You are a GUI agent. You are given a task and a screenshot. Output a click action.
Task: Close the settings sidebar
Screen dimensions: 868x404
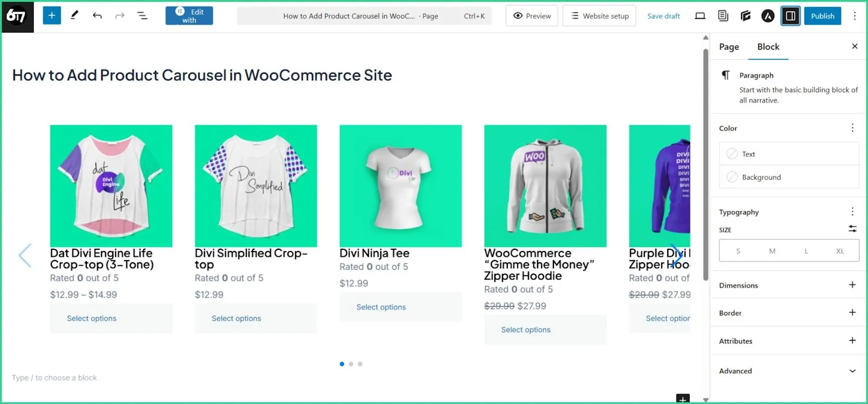(855, 46)
